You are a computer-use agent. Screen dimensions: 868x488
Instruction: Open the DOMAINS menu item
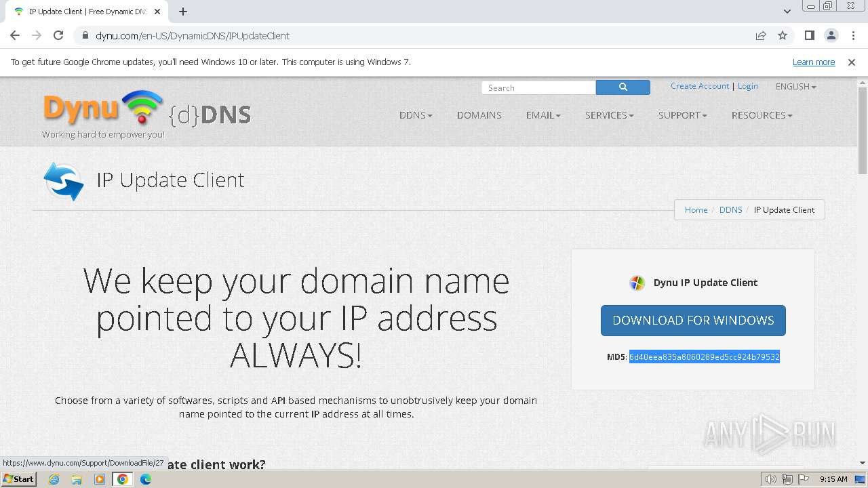(479, 115)
